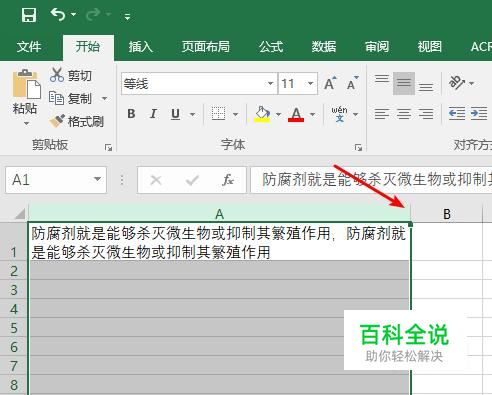492x395 pixels.
Task: Switch to the 公式 ribbon tab
Action: tap(271, 47)
